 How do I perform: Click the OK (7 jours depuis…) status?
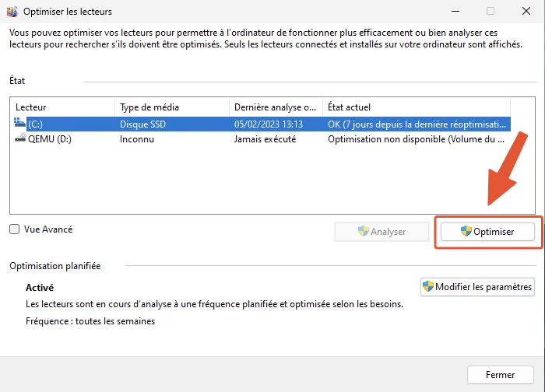coord(417,124)
